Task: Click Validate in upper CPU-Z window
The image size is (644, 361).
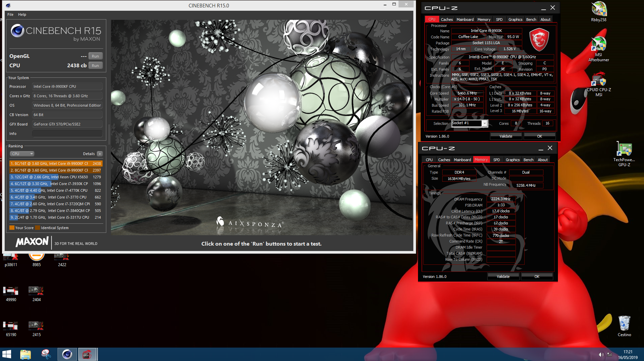Action: tap(506, 136)
